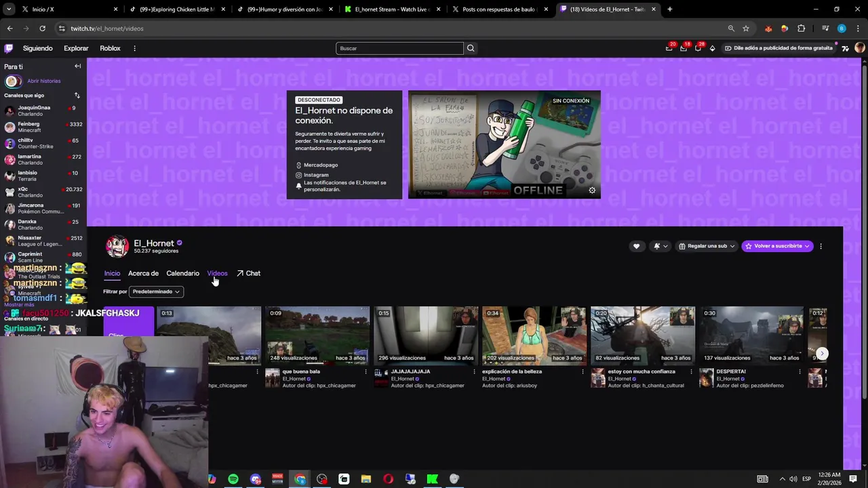Image resolution: width=868 pixels, height=488 pixels.
Task: Reload the page in Chrome
Action: (42, 28)
